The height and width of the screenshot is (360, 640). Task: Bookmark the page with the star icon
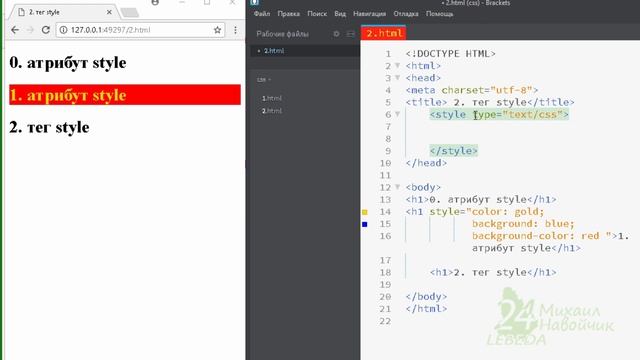click(217, 30)
